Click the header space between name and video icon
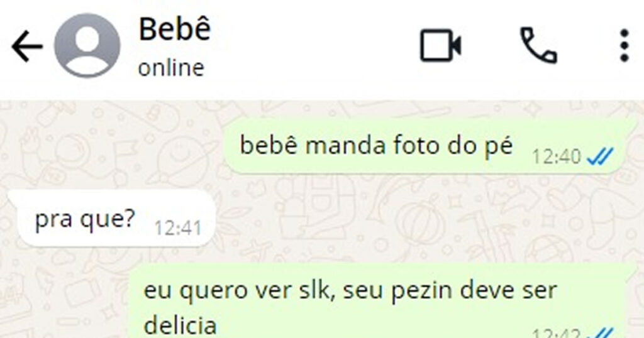Image resolution: width=644 pixels, height=338 pixels. (312, 45)
